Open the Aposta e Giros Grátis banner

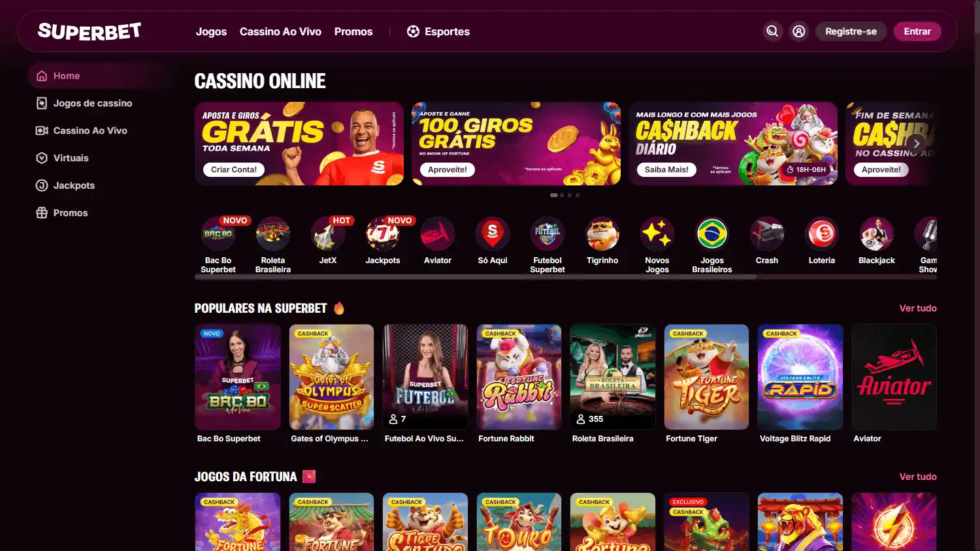(x=299, y=144)
